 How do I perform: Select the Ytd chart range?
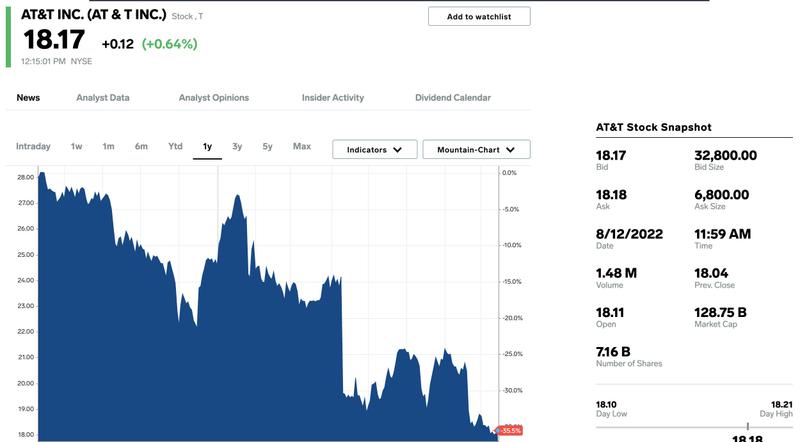(175, 146)
